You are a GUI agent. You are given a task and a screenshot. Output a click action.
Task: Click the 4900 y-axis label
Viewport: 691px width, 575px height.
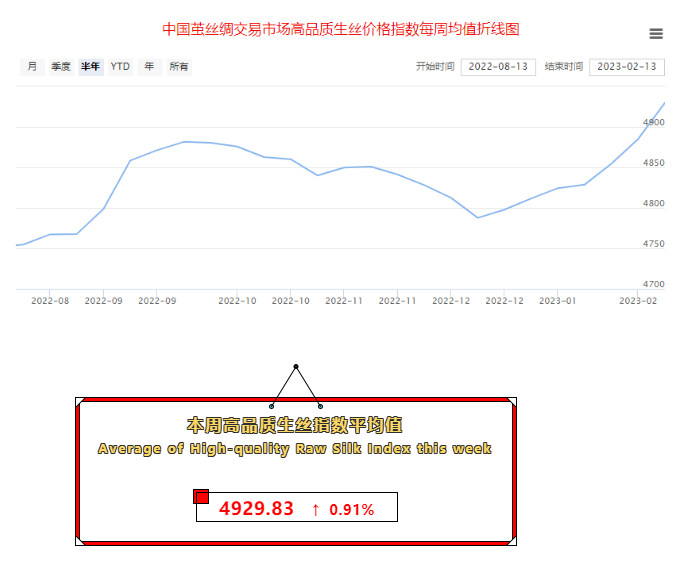pos(654,122)
